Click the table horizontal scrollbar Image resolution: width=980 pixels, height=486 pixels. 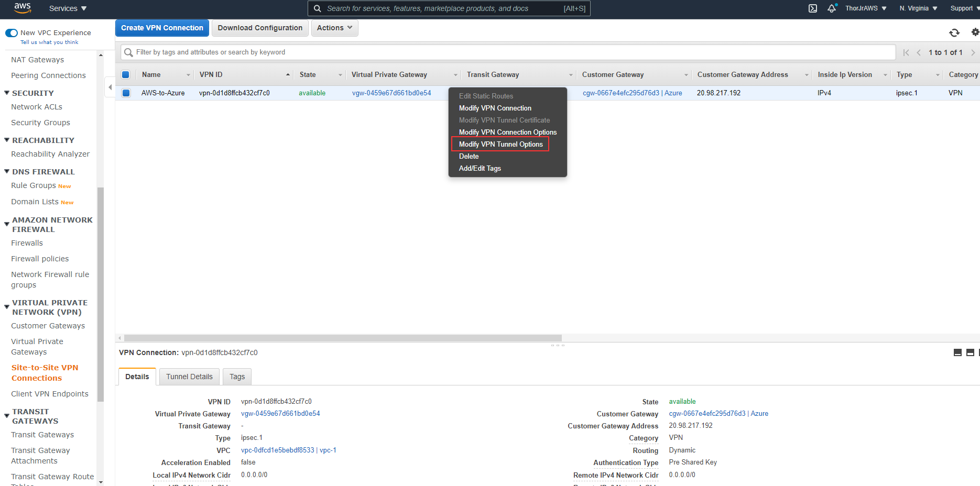click(343, 338)
